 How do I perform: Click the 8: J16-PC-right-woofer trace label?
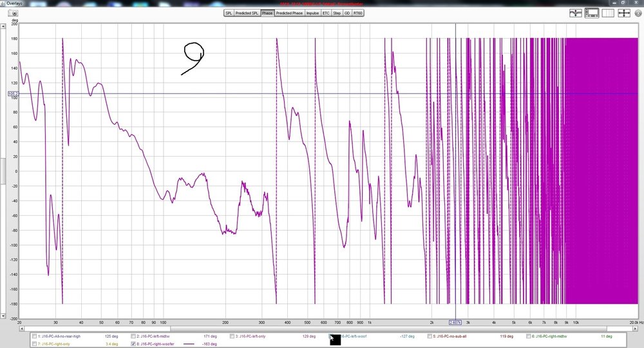tap(155, 344)
